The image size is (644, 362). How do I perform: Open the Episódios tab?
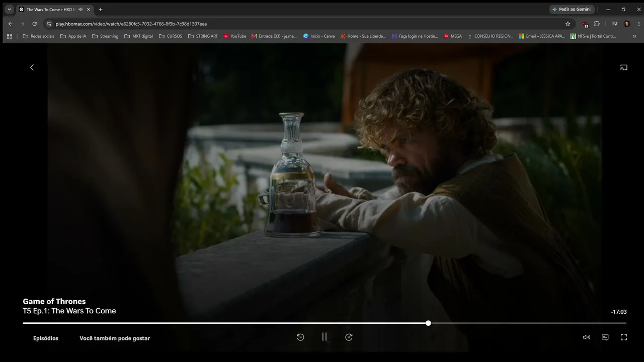(x=46, y=338)
